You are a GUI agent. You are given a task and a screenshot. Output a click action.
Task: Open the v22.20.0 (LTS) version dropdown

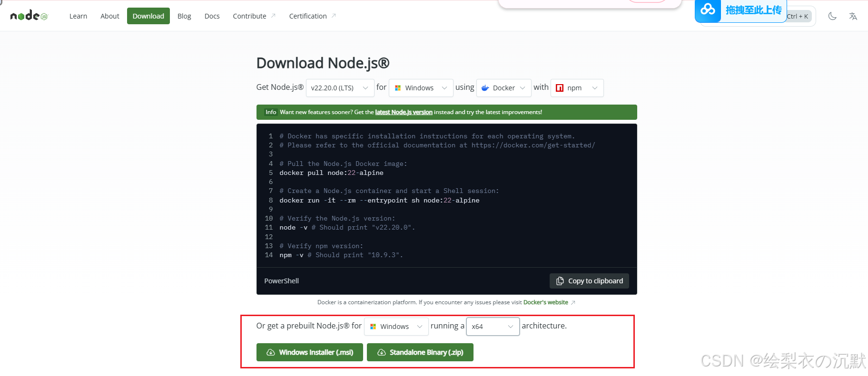click(x=340, y=88)
